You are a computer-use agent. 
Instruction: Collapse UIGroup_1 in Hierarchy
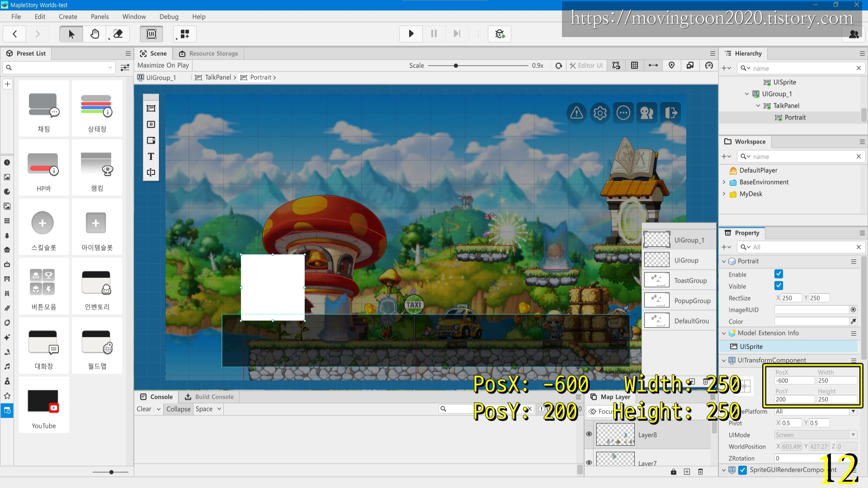pos(747,94)
